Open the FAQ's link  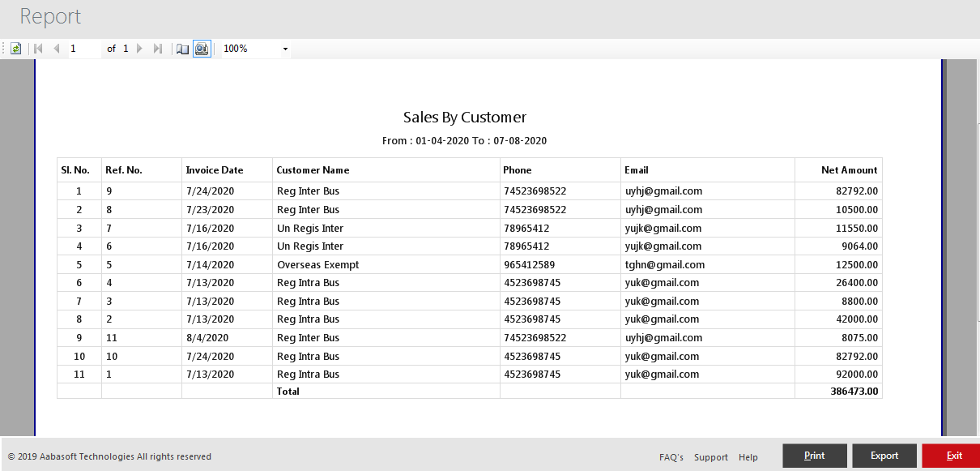point(671,456)
